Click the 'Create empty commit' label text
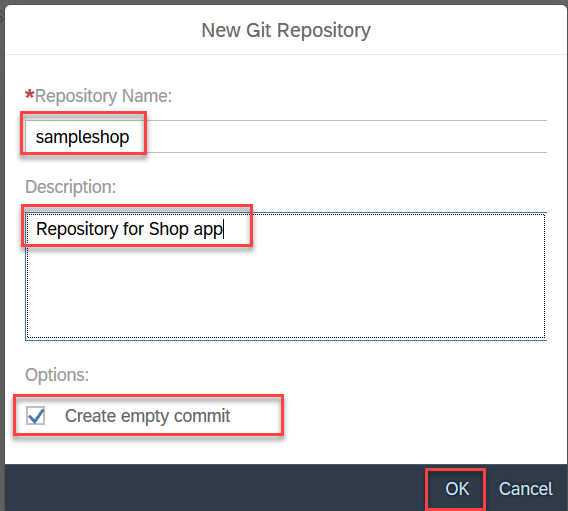Viewport: 568px width, 511px height. point(147,416)
